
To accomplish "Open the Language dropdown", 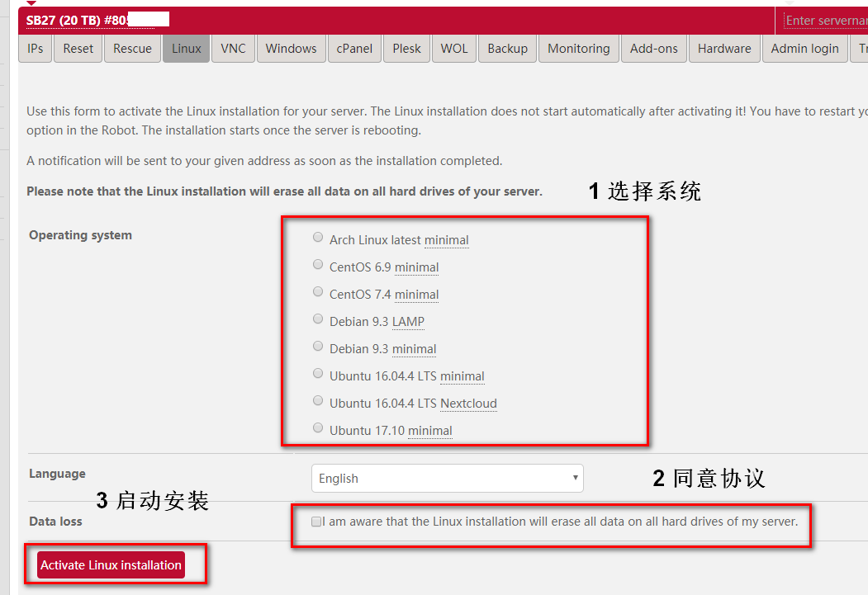I will [x=447, y=479].
